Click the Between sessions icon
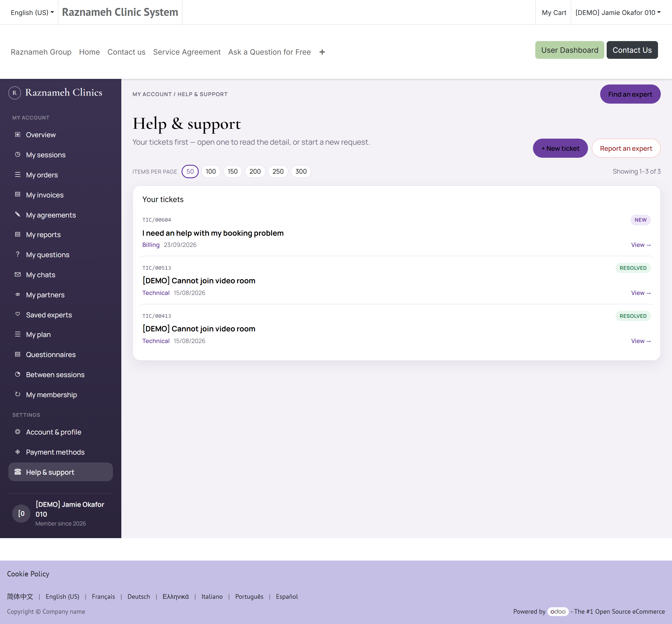Image resolution: width=672 pixels, height=624 pixels. click(17, 374)
